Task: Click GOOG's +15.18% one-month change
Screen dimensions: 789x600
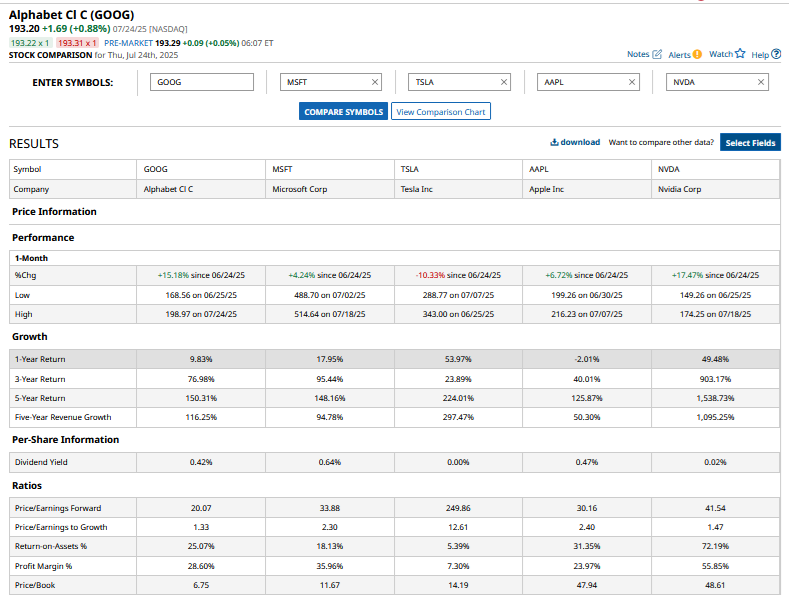Action: click(x=173, y=275)
